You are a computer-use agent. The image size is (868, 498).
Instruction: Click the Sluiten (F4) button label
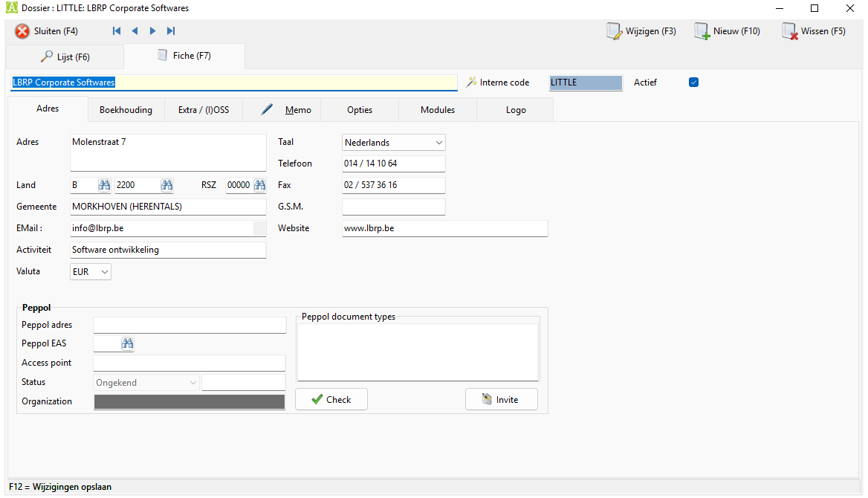click(56, 31)
